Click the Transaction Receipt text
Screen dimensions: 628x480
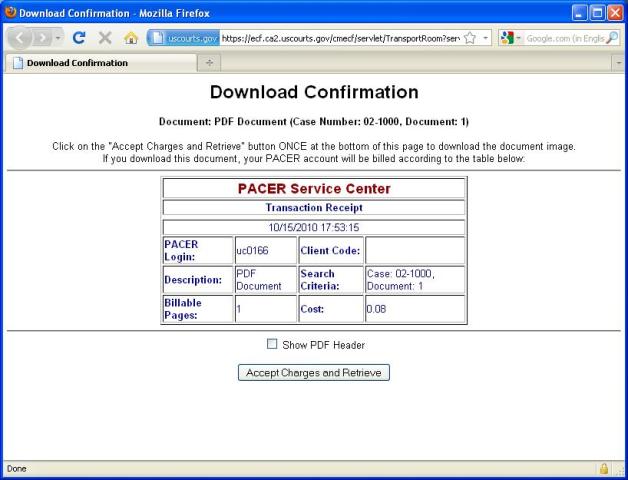[x=314, y=208]
